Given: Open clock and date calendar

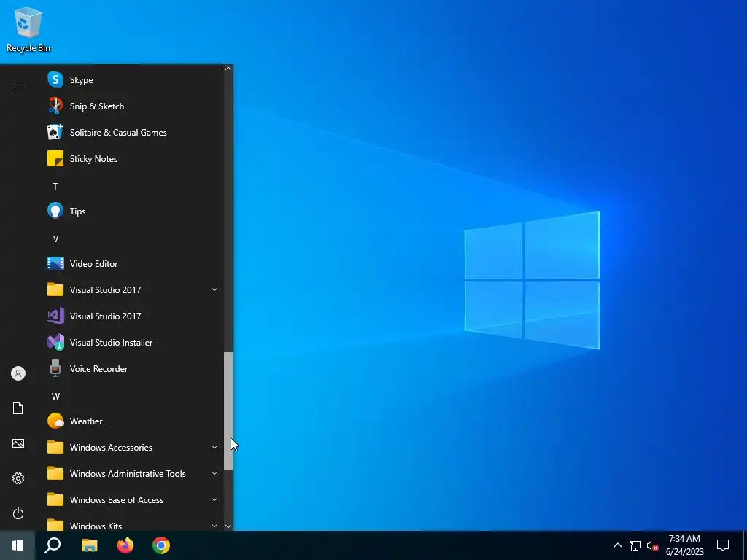Looking at the screenshot, I should click(684, 545).
